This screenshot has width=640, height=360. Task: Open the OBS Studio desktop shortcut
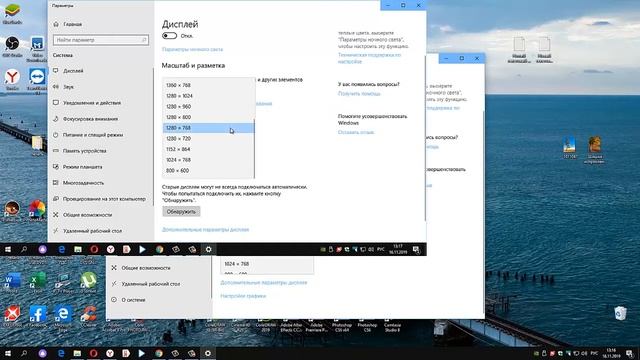(12, 47)
